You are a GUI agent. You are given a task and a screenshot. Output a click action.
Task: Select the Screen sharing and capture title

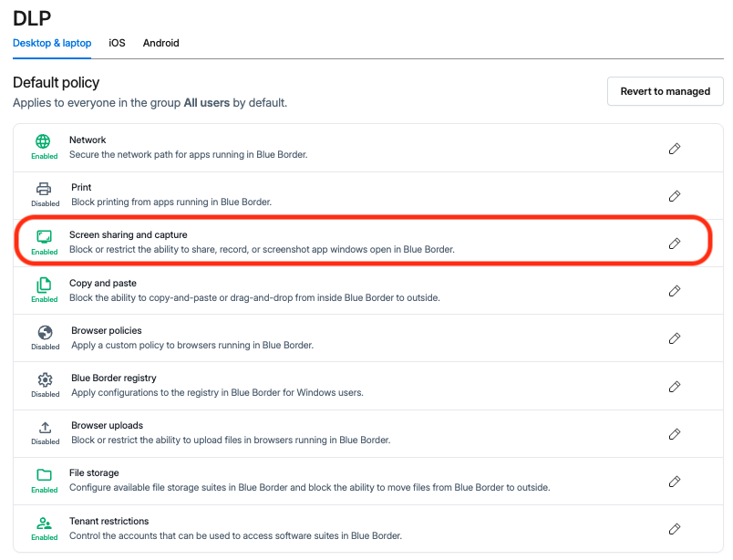tap(128, 235)
